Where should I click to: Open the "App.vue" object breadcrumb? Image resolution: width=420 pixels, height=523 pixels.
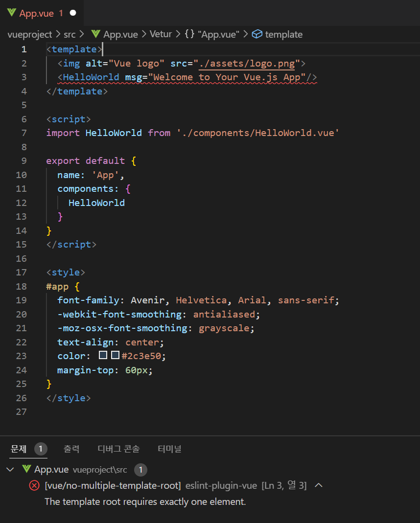tap(218, 34)
